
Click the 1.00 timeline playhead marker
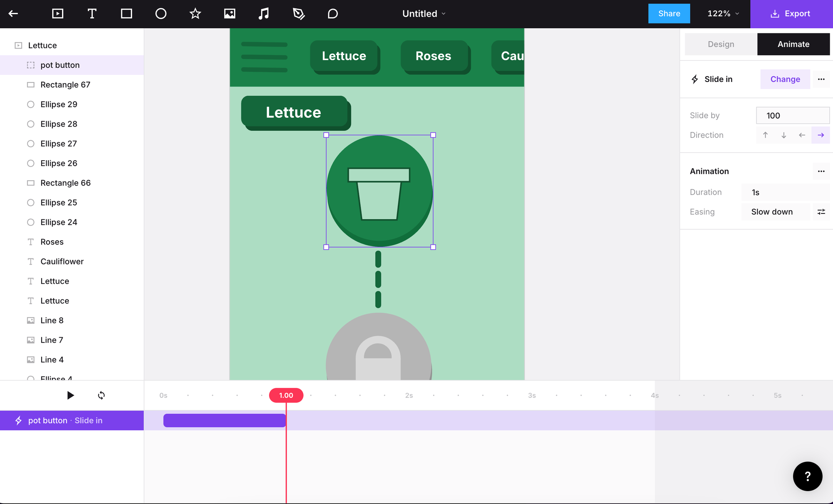tap(286, 395)
